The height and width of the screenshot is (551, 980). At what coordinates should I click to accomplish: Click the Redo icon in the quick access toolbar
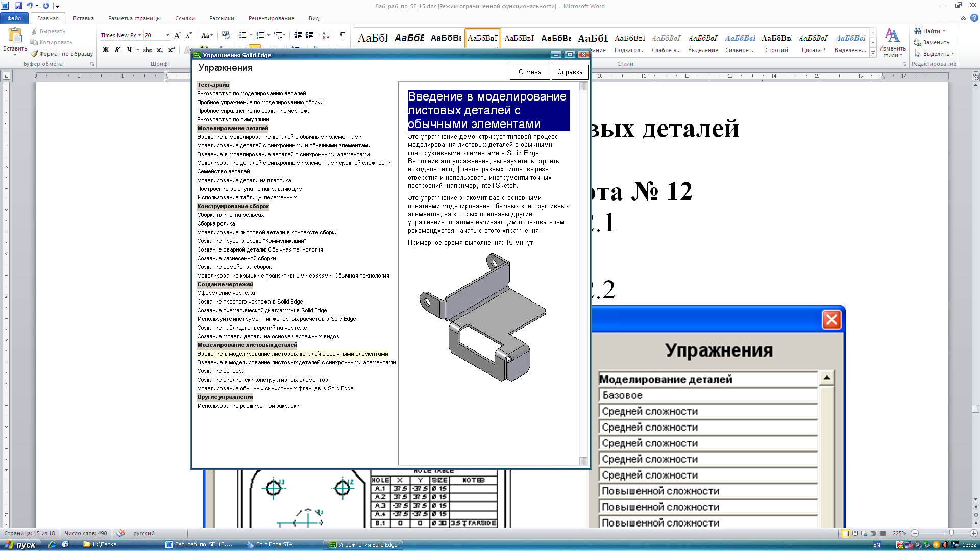[x=46, y=6]
